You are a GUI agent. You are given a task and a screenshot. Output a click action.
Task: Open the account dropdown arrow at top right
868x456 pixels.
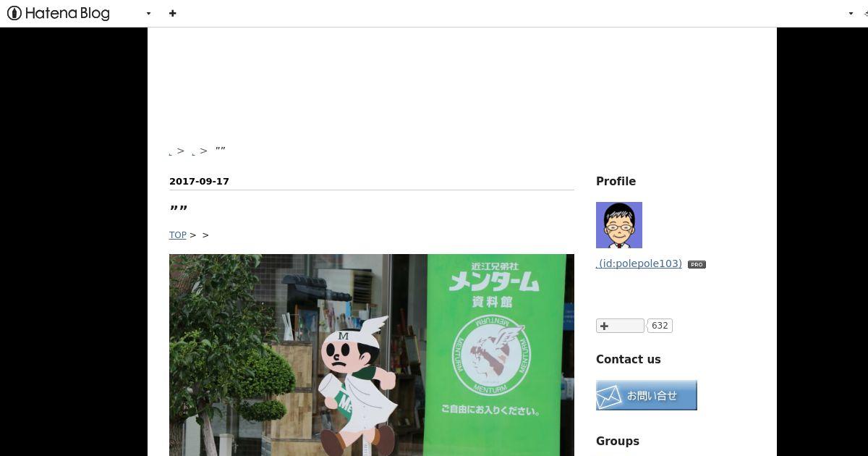(x=851, y=14)
